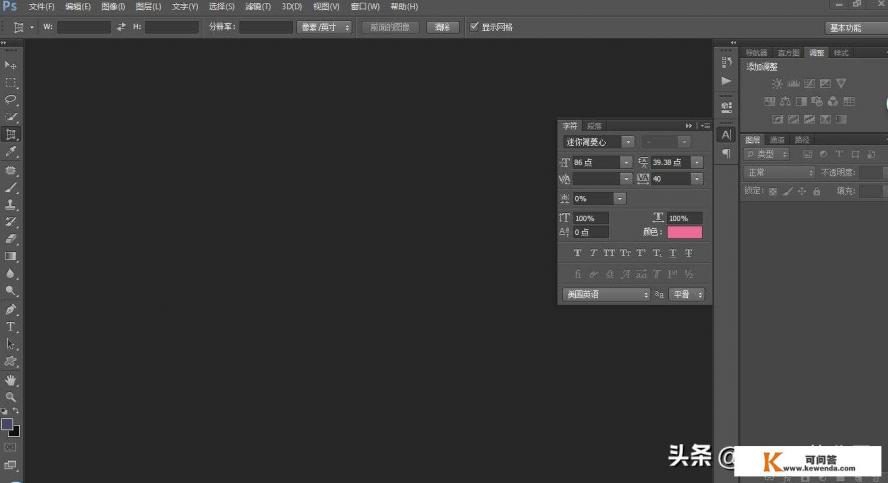
Task: Switch to the 通道 channels tab
Action: tap(777, 140)
